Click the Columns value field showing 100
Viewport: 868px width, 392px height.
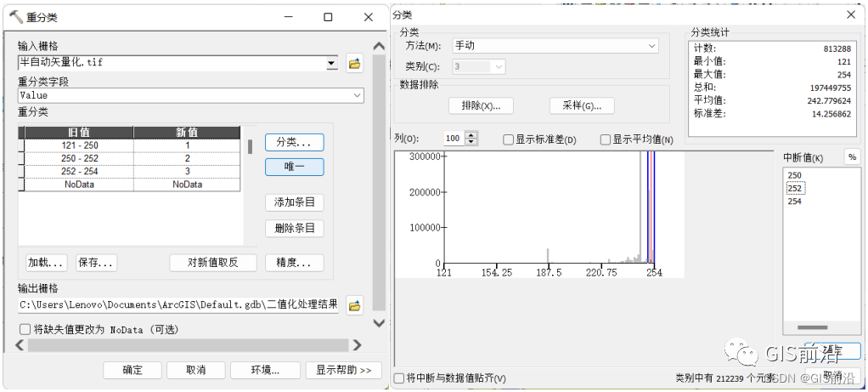coord(455,139)
